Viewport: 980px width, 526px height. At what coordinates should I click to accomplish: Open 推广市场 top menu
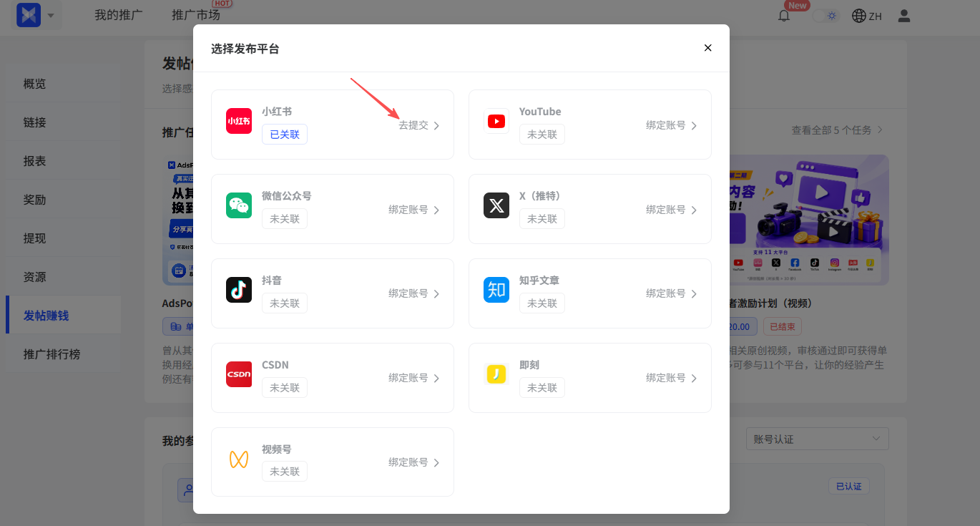[x=196, y=15]
